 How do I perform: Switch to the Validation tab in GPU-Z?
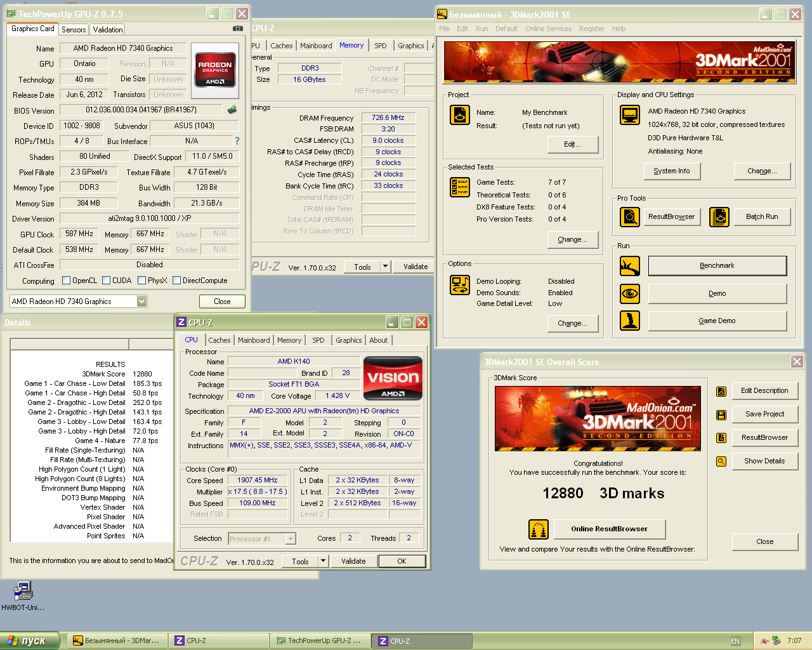(x=108, y=30)
